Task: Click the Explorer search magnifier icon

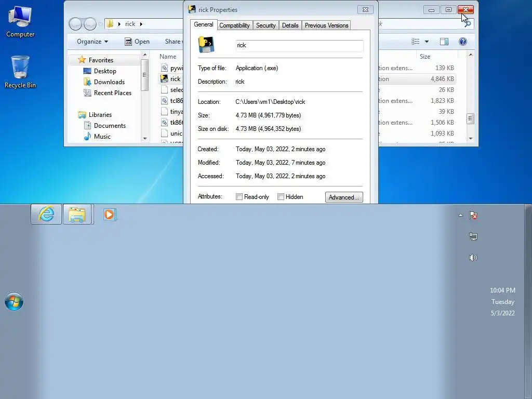Action: point(468,24)
